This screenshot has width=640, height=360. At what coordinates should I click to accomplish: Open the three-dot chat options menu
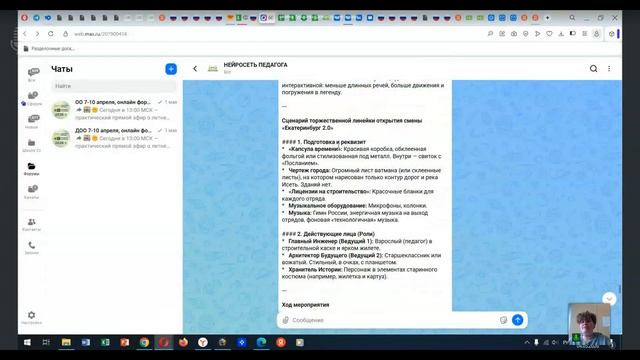609,69
